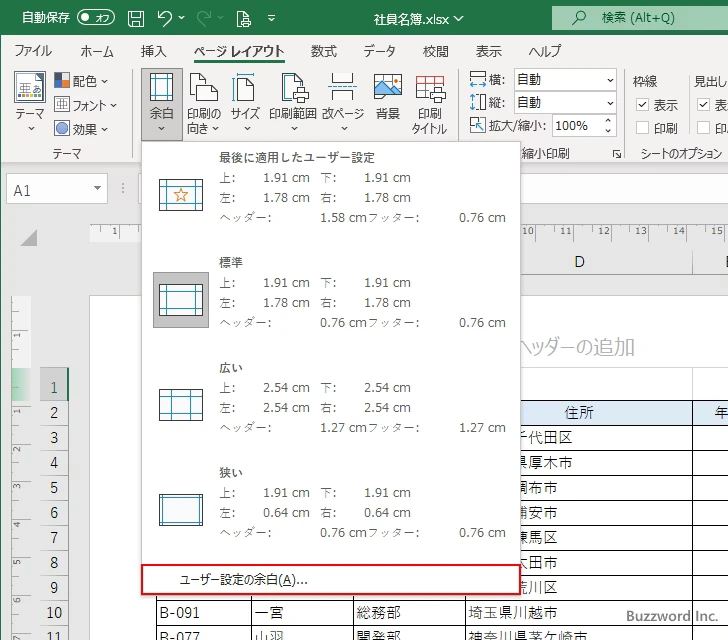Viewport: 728px width, 640px height.
Task: Switch to the 表示 tab
Action: coord(488,51)
